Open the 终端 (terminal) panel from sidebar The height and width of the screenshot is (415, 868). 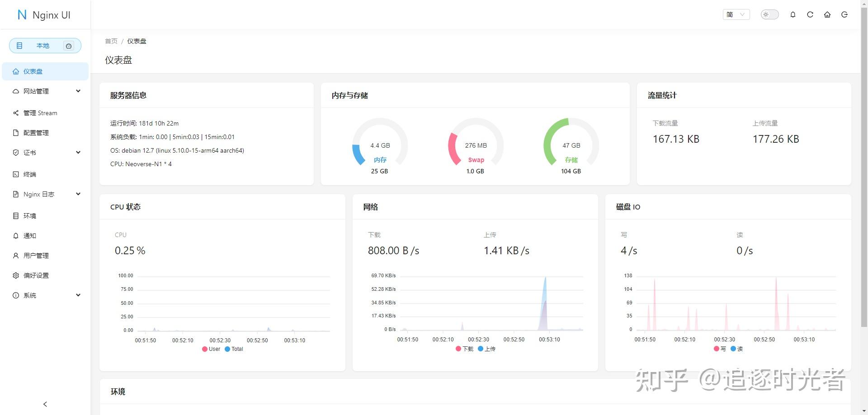(x=30, y=174)
